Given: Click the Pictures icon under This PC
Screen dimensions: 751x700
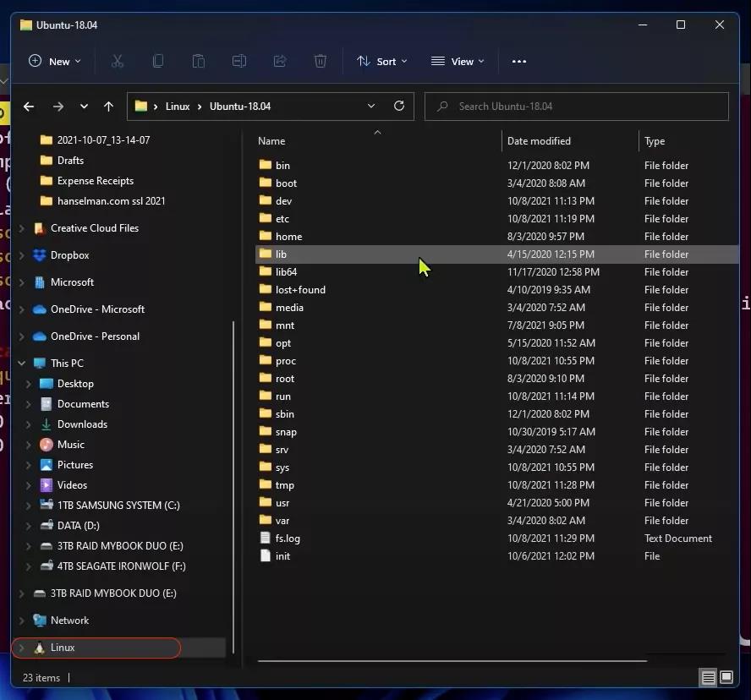Looking at the screenshot, I should click(x=46, y=465).
